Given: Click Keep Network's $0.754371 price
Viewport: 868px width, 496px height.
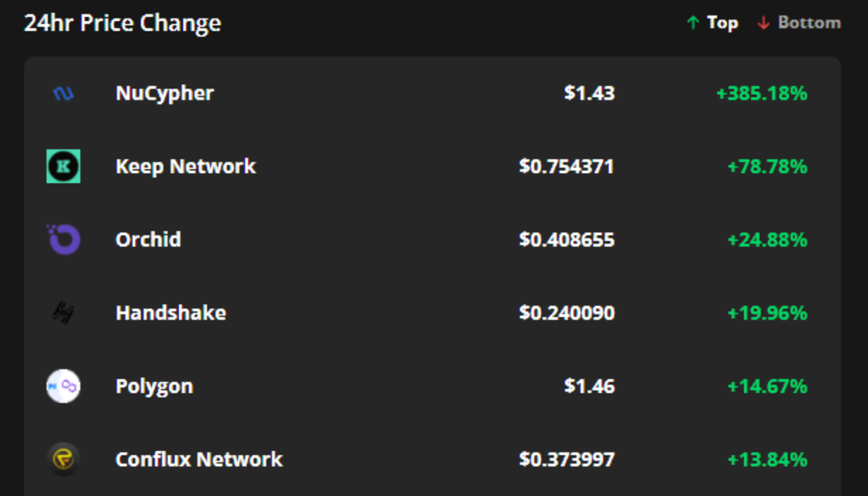Looking at the screenshot, I should coord(566,166).
